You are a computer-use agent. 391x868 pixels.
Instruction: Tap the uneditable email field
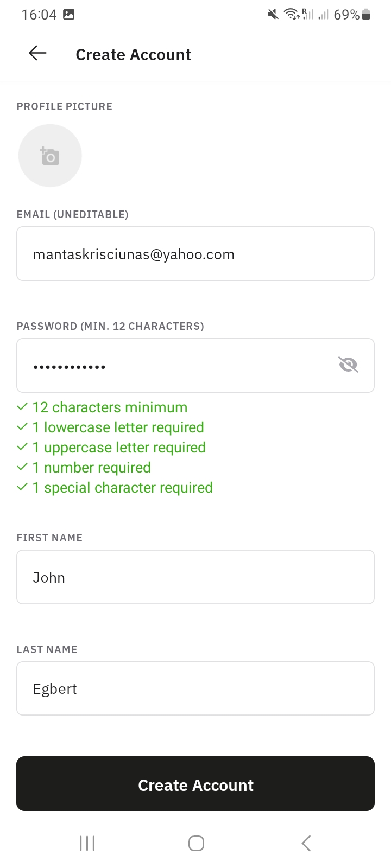point(195,254)
